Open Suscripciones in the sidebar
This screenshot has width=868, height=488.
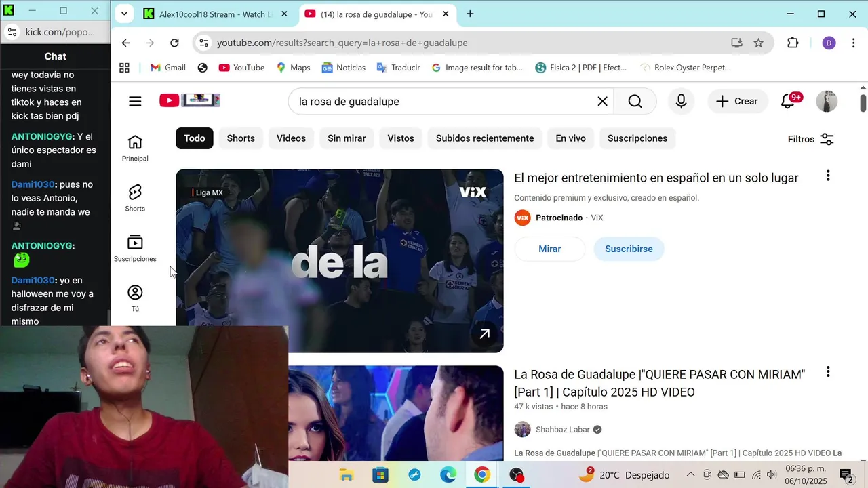(135, 248)
